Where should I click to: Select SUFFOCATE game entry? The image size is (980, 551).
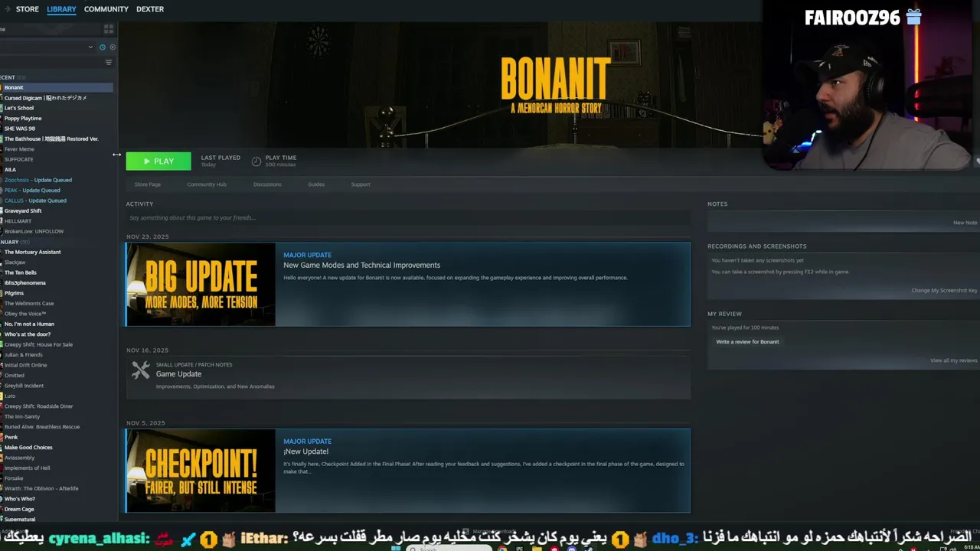[x=19, y=159]
